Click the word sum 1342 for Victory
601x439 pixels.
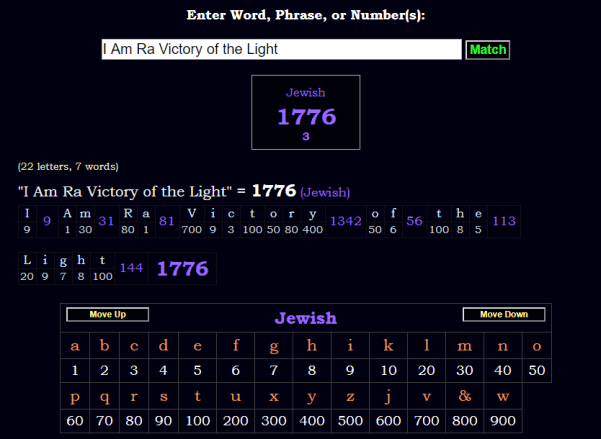pos(345,221)
